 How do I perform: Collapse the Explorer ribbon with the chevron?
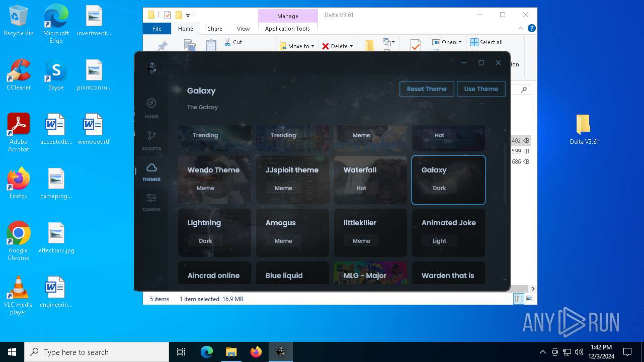[x=521, y=29]
